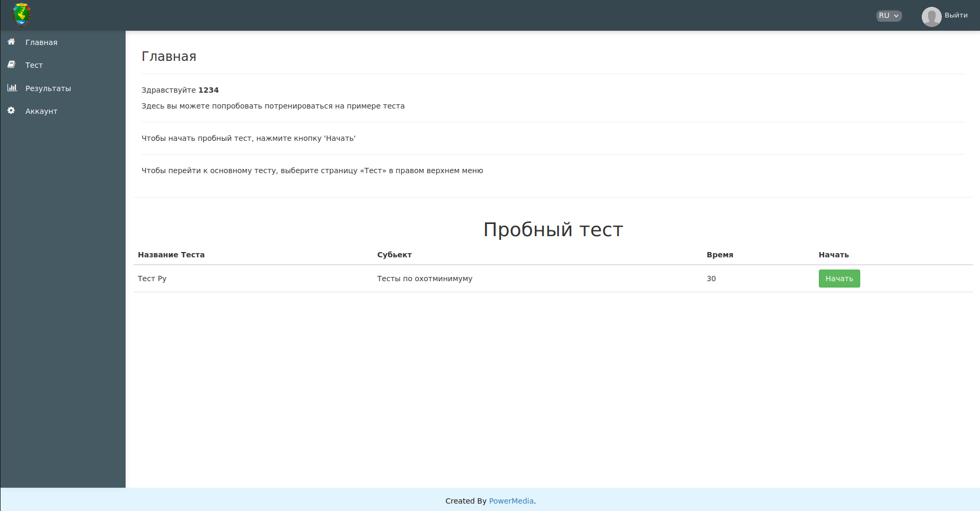Image resolution: width=980 pixels, height=511 pixels.
Task: Open the RU language dropdown
Action: coord(888,16)
